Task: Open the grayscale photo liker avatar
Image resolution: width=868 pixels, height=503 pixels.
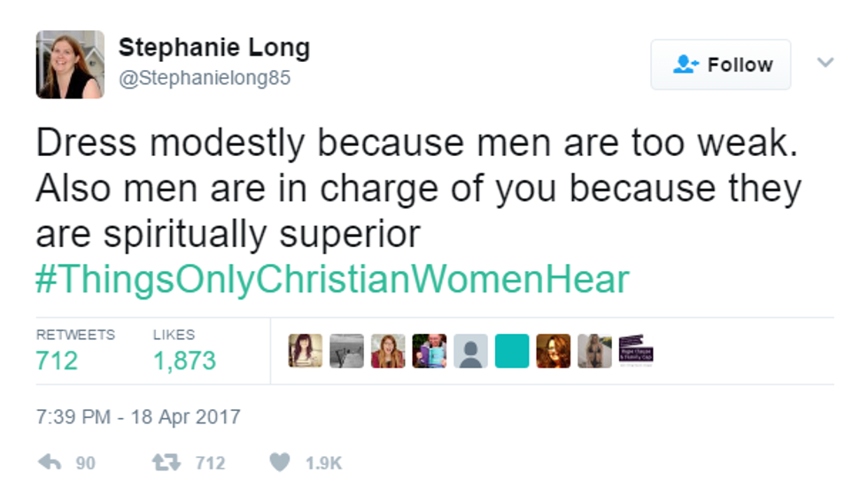Action: click(x=346, y=351)
